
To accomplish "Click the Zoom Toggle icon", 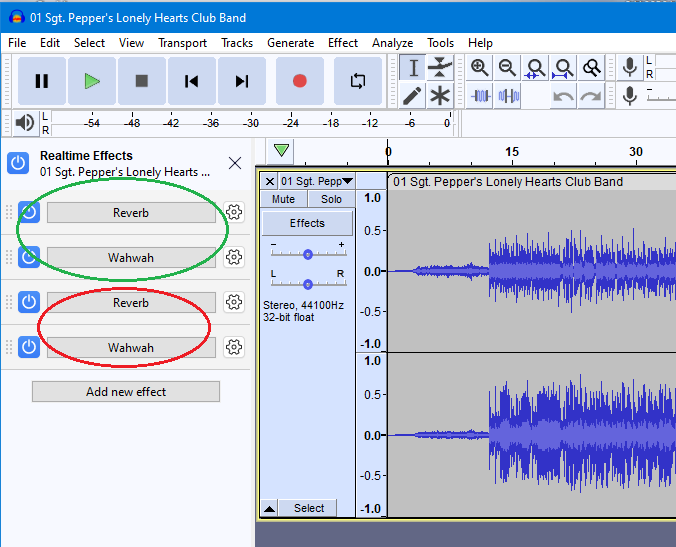I will click(x=591, y=68).
